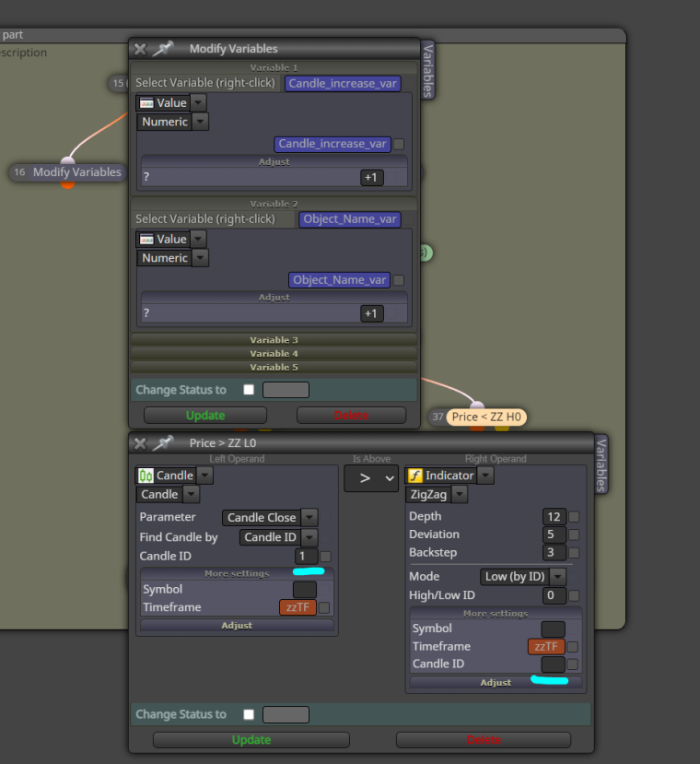The width and height of the screenshot is (700, 764).
Task: Expand Variable 4 section
Action: coord(274,353)
